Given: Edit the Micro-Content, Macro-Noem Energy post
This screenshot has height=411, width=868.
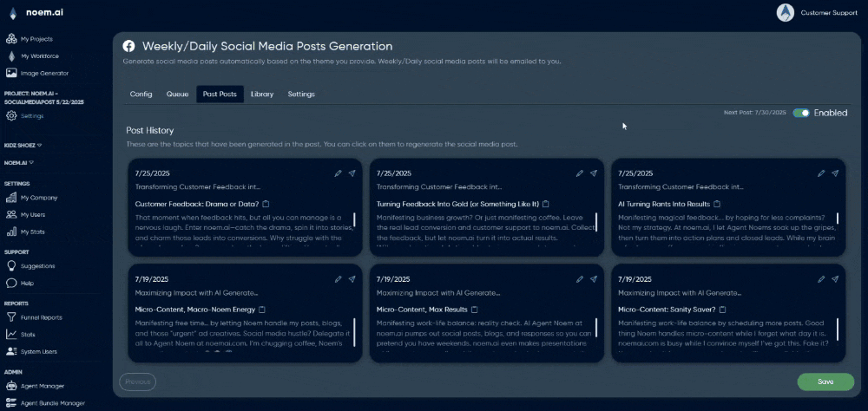Looking at the screenshot, I should point(339,279).
